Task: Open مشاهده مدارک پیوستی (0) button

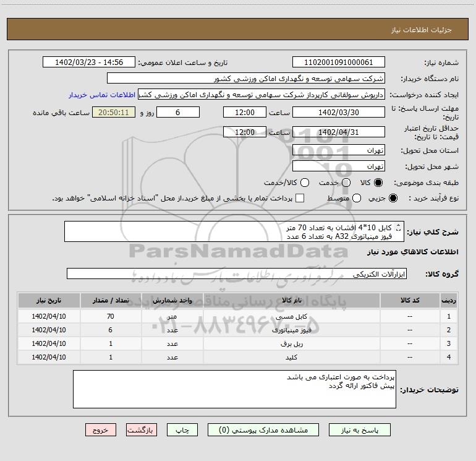Action: pos(263,430)
